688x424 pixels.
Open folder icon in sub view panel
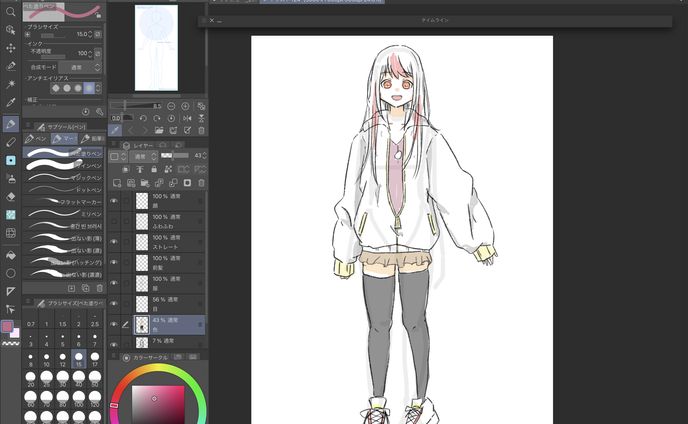[159, 130]
